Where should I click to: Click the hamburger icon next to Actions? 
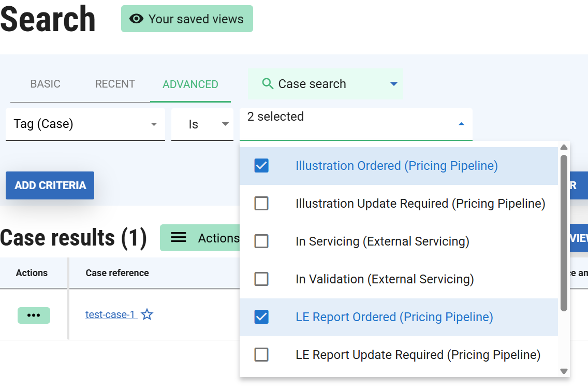(179, 238)
